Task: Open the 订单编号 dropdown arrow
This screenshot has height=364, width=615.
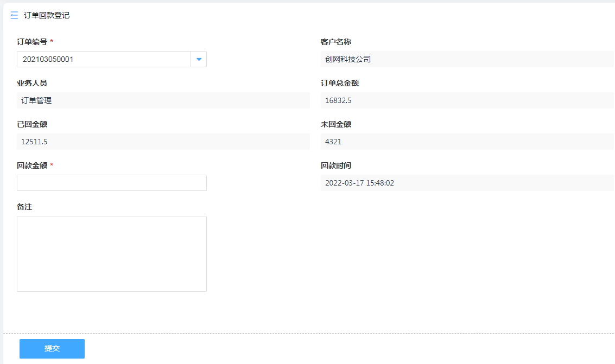Action: point(199,59)
